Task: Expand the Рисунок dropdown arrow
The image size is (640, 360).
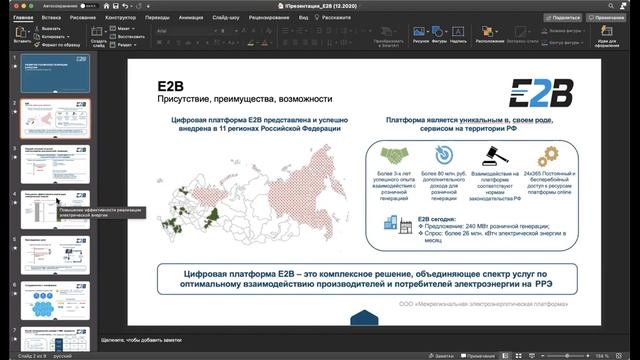Action: [x=427, y=31]
